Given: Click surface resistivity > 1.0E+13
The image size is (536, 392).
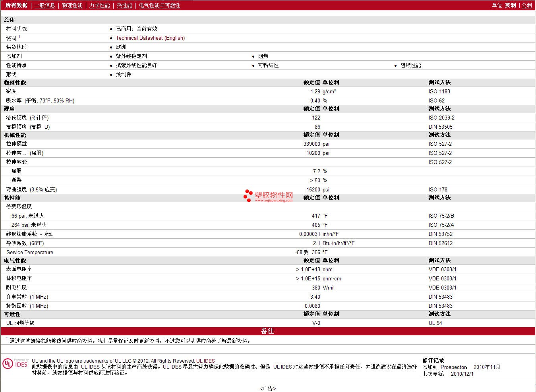Looking at the screenshot, I should 308,269.
